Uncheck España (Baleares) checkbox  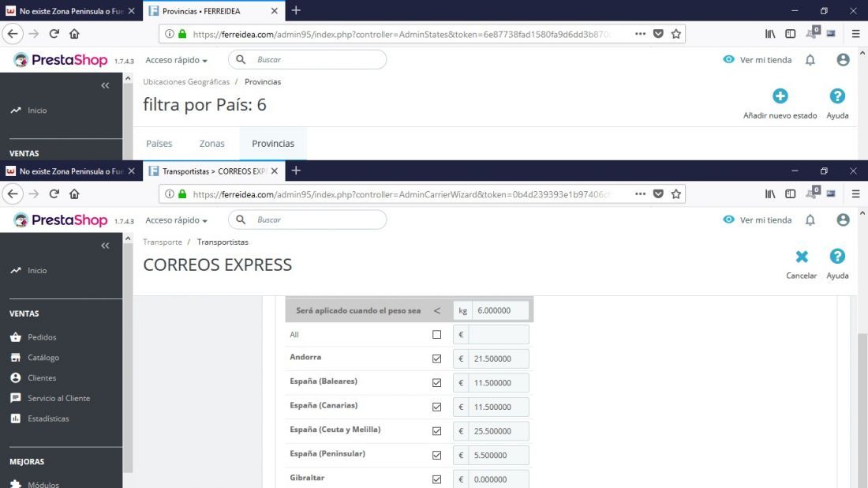(437, 383)
